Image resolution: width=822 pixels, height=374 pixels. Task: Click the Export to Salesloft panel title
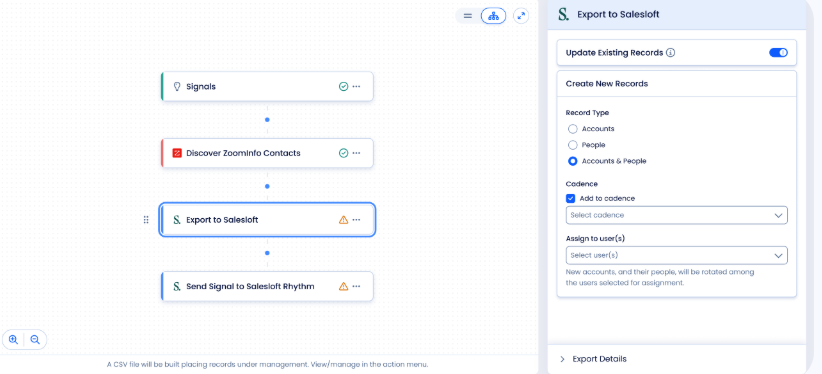(618, 15)
